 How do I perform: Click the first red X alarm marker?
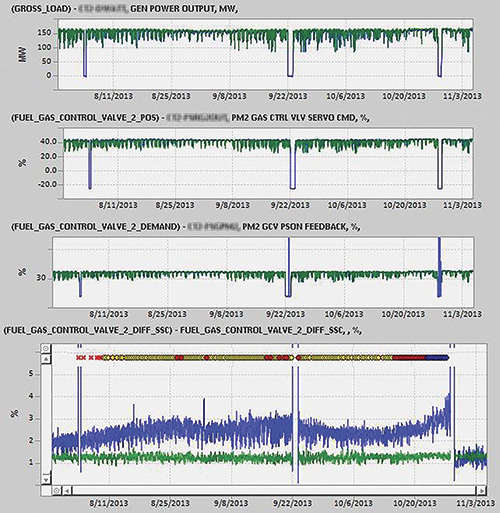coord(79,358)
